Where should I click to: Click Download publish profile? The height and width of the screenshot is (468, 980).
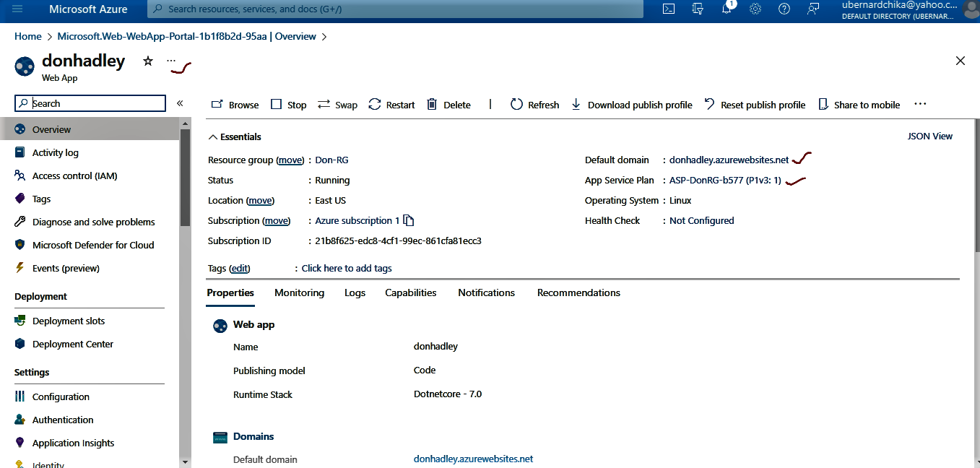point(631,105)
